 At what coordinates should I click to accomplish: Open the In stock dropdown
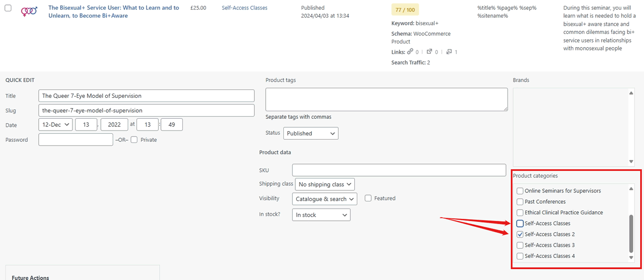321,215
